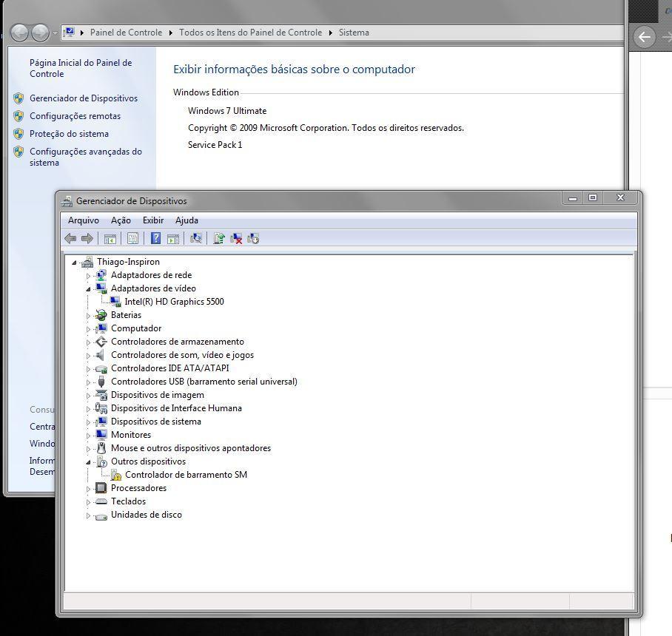This screenshot has height=636, width=672.
Task: Select Intel(R) HD Graphics 5500 entry
Action: point(174,302)
